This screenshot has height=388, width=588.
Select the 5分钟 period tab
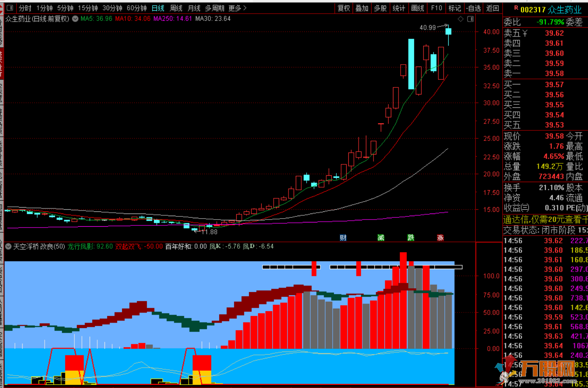(x=65, y=8)
